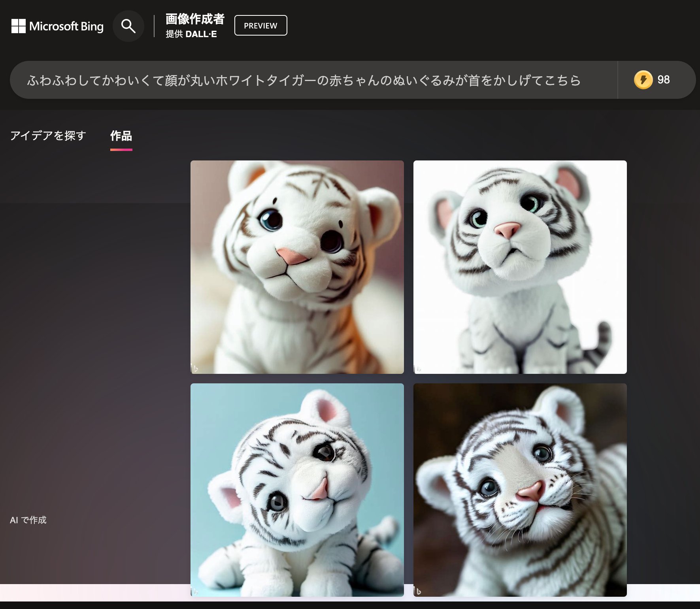700x609 pixels.
Task: Click the 提供 DALL·E subtitle text
Action: (191, 34)
